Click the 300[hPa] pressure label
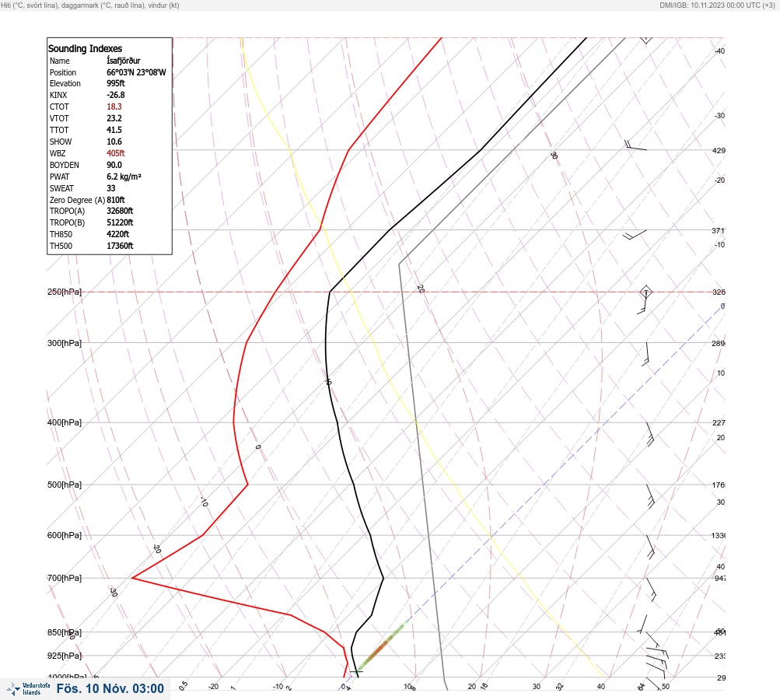Image resolution: width=780 pixels, height=700 pixels. 65,343
